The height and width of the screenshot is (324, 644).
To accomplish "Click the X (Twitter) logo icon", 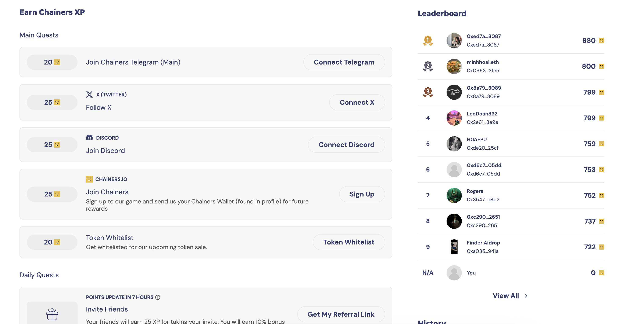I will (x=89, y=95).
